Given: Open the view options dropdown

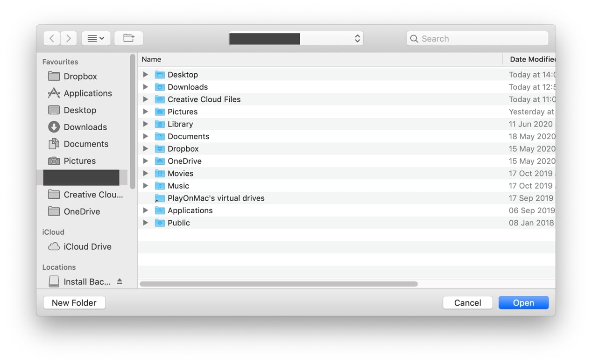Looking at the screenshot, I should [x=96, y=38].
